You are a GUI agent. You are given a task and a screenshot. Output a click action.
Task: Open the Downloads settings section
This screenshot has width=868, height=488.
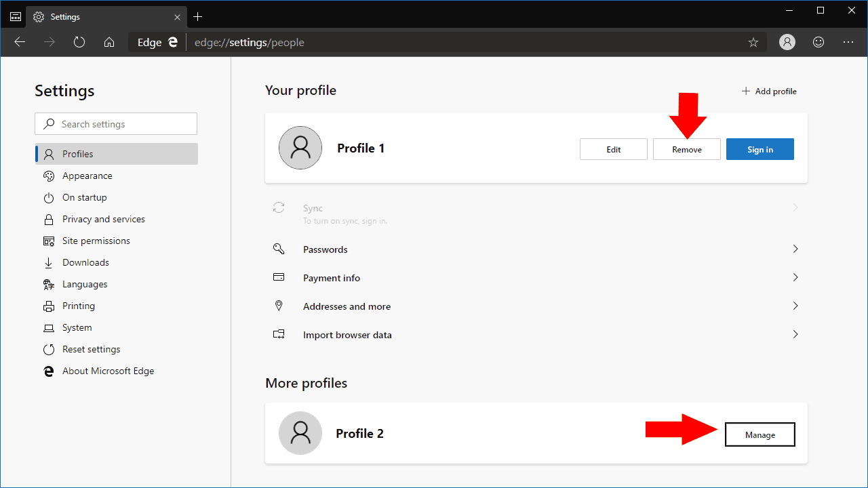coord(117,262)
